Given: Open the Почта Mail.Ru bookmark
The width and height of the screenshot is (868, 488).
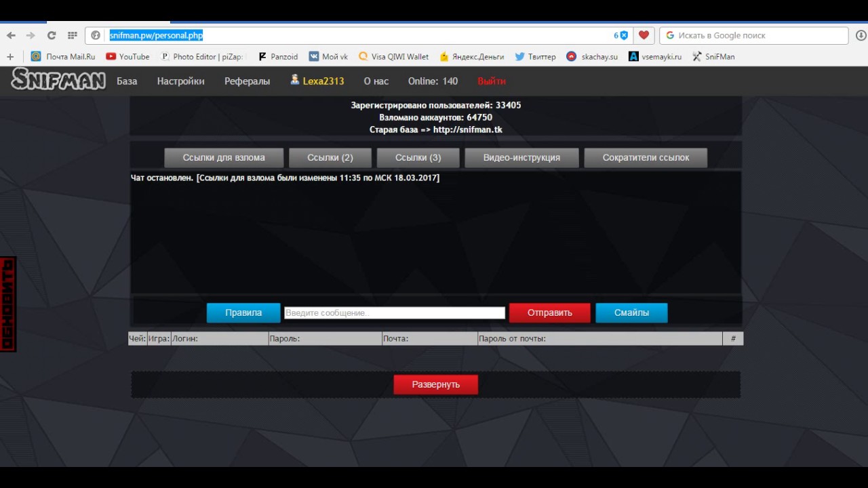Looking at the screenshot, I should pos(63,57).
